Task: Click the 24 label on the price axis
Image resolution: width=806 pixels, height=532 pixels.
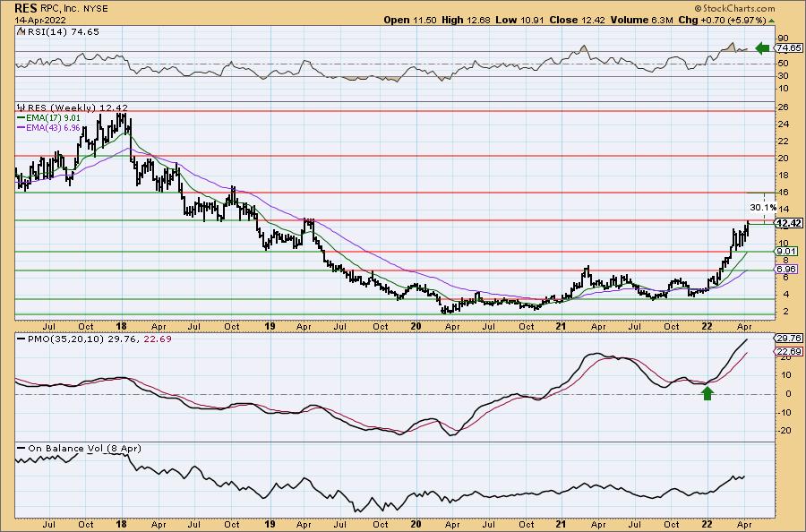Action: pyautogui.click(x=783, y=124)
